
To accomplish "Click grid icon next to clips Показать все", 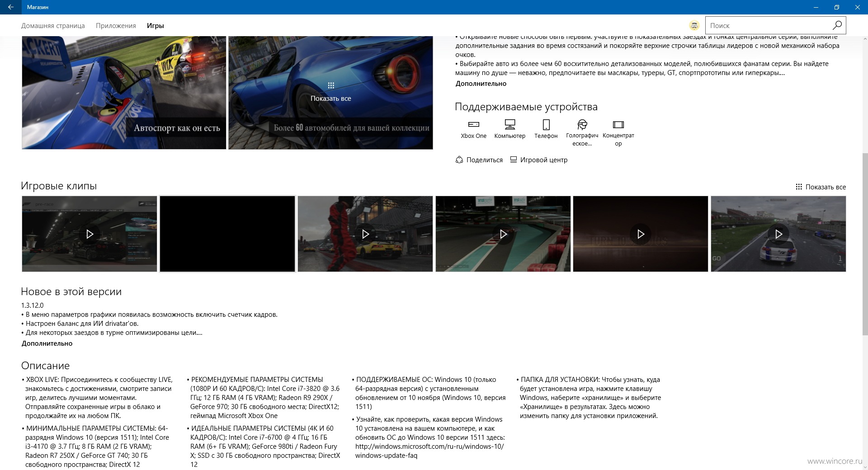I will point(799,187).
